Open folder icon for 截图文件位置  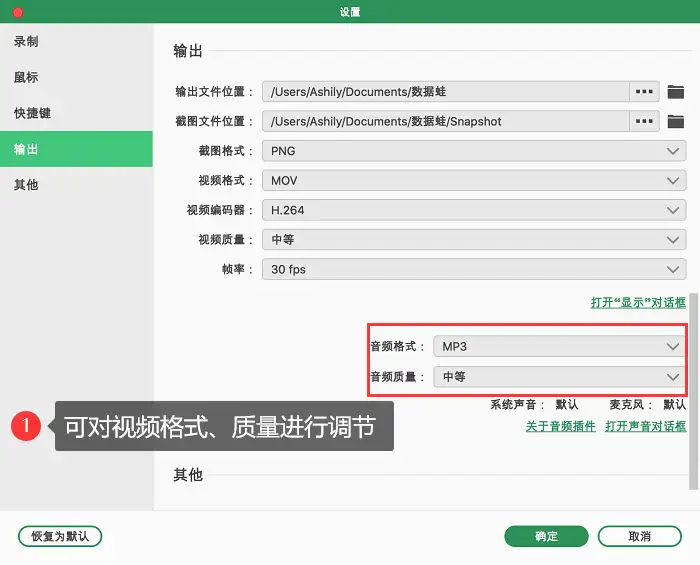pyautogui.click(x=675, y=121)
